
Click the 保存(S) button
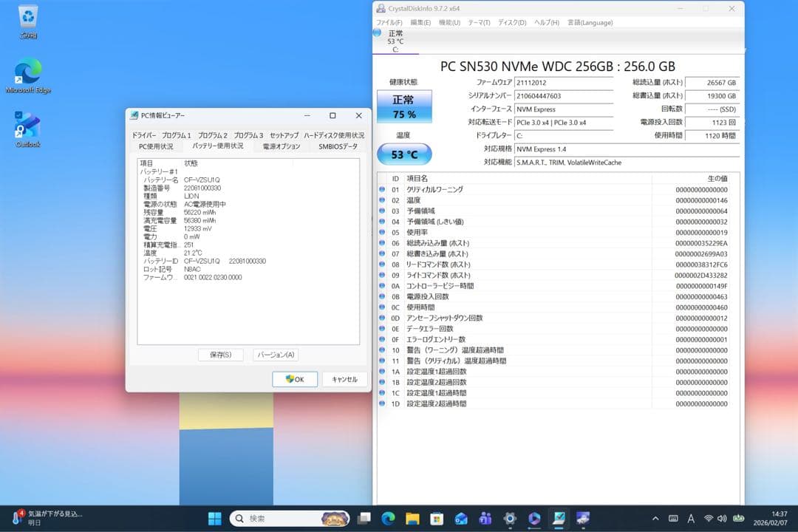[219, 355]
